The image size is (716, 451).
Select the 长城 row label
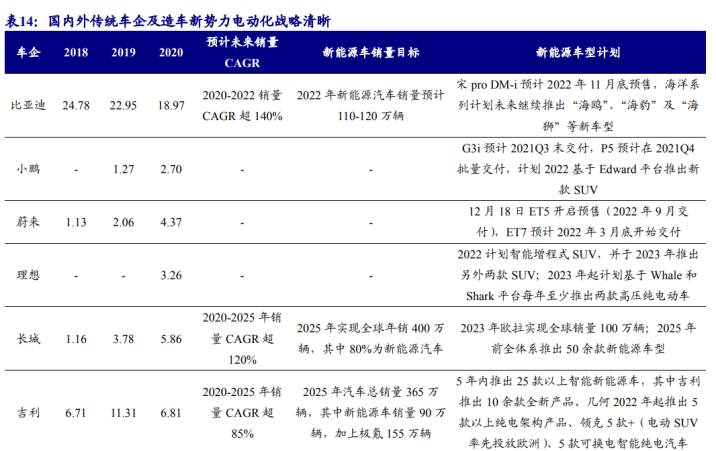pos(28,339)
